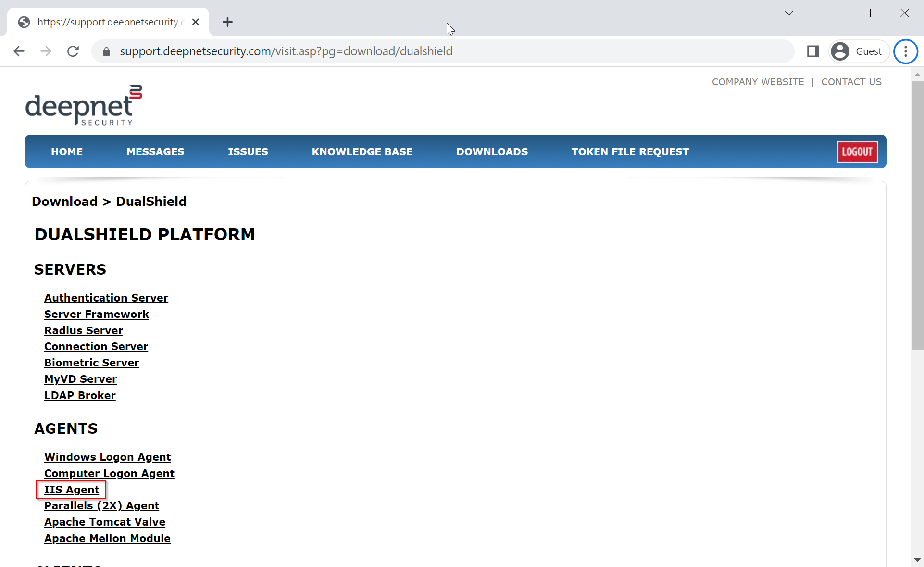Screen dimensions: 924x567
Task: Go to KNOWLEDGE BASE section
Action: 362,152
